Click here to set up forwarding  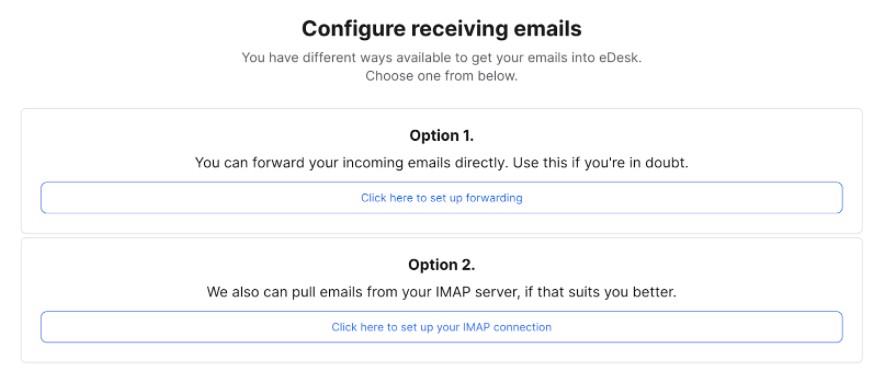(x=442, y=198)
